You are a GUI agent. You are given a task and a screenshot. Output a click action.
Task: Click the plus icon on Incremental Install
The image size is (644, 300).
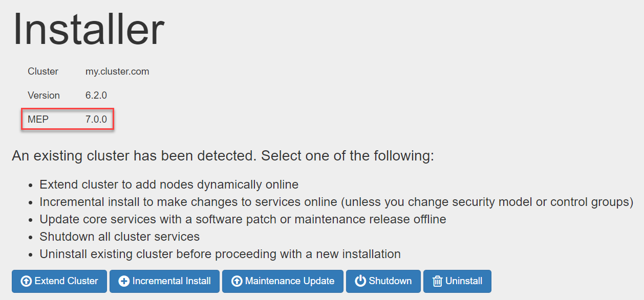(124, 281)
